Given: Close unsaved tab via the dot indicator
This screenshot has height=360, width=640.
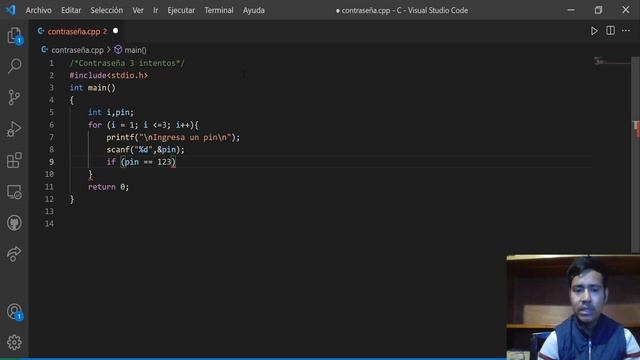Looking at the screenshot, I should point(116,31).
